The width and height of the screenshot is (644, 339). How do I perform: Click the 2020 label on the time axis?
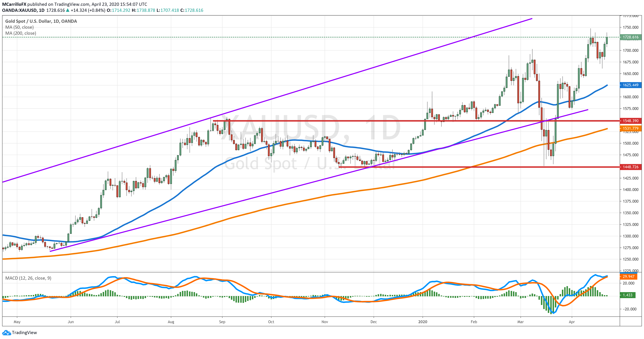click(x=423, y=322)
